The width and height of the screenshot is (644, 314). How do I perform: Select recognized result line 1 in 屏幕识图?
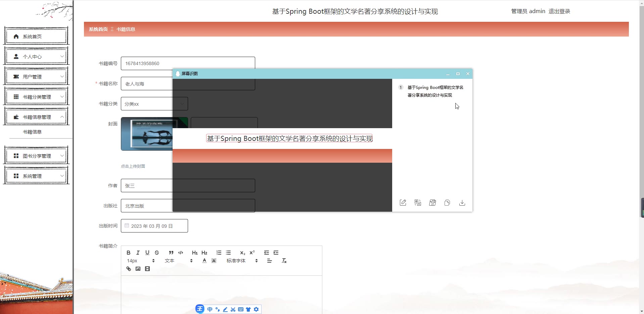pos(435,91)
